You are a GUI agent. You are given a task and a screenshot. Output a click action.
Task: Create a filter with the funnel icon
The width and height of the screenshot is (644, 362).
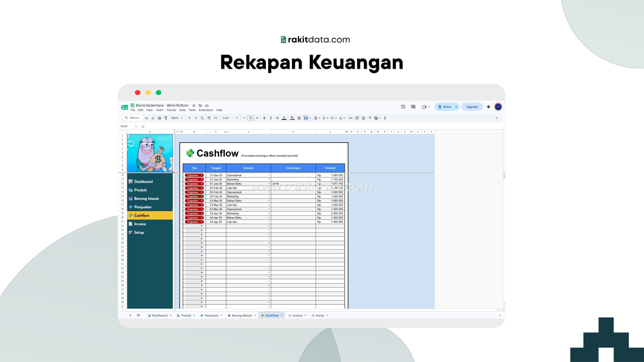click(x=370, y=118)
